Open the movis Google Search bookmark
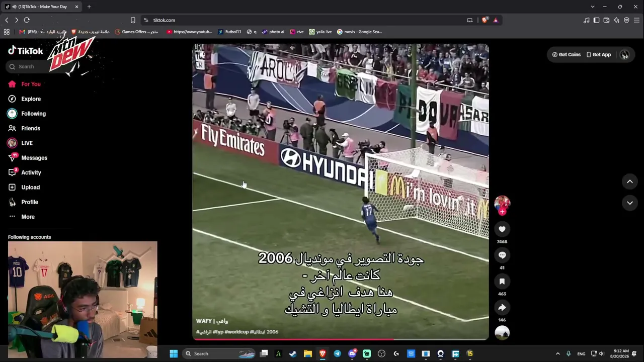Screen dimensions: 644x362 (359, 32)
